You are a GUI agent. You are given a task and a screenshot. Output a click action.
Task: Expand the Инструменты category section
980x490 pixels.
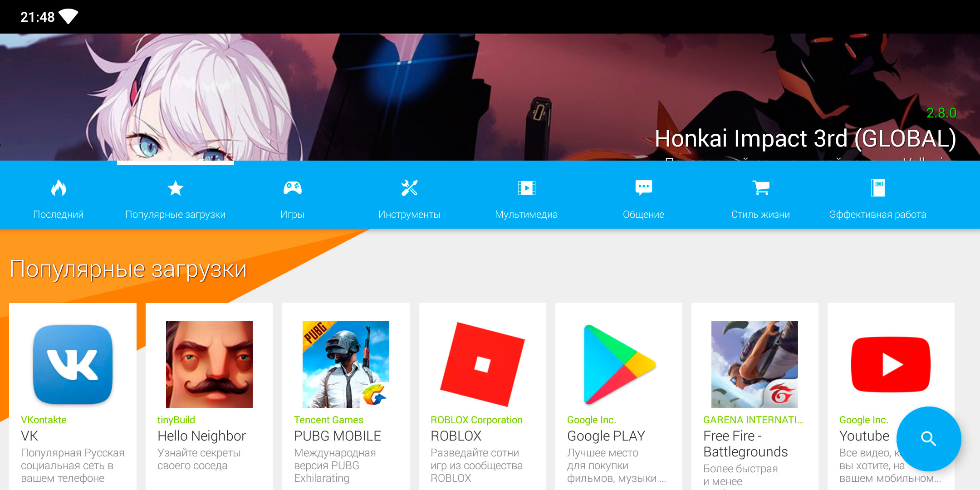point(409,203)
